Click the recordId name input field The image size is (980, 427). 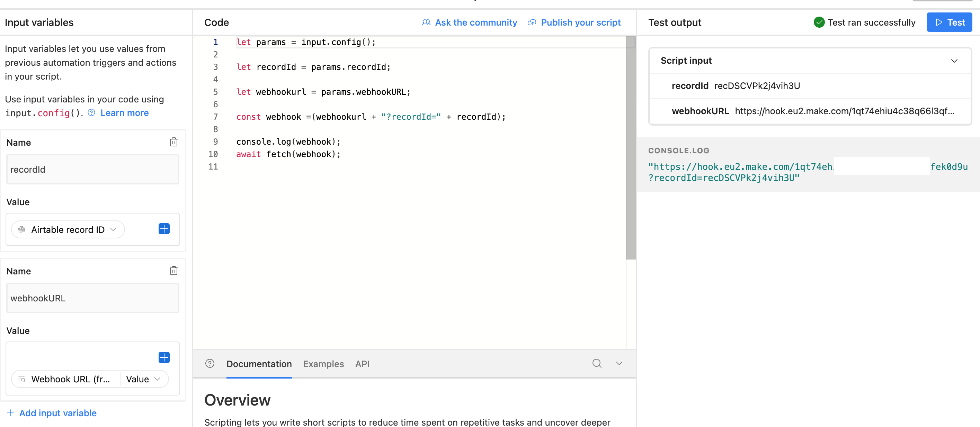pyautogui.click(x=92, y=170)
